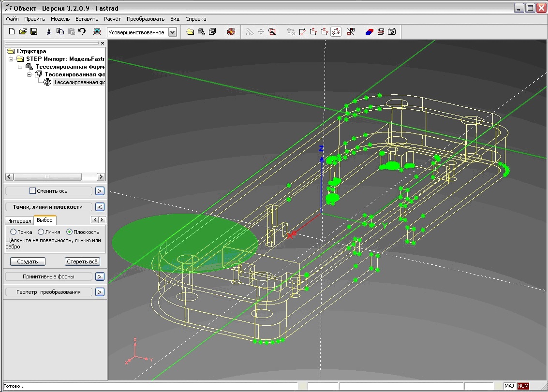The image size is (548, 392).
Task: Click the 'Стереть всё' button
Action: click(x=82, y=261)
